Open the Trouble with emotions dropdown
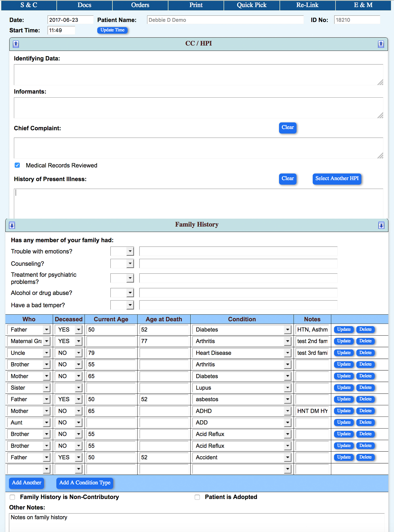Image resolution: width=394 pixels, height=532 pixels. [x=122, y=251]
